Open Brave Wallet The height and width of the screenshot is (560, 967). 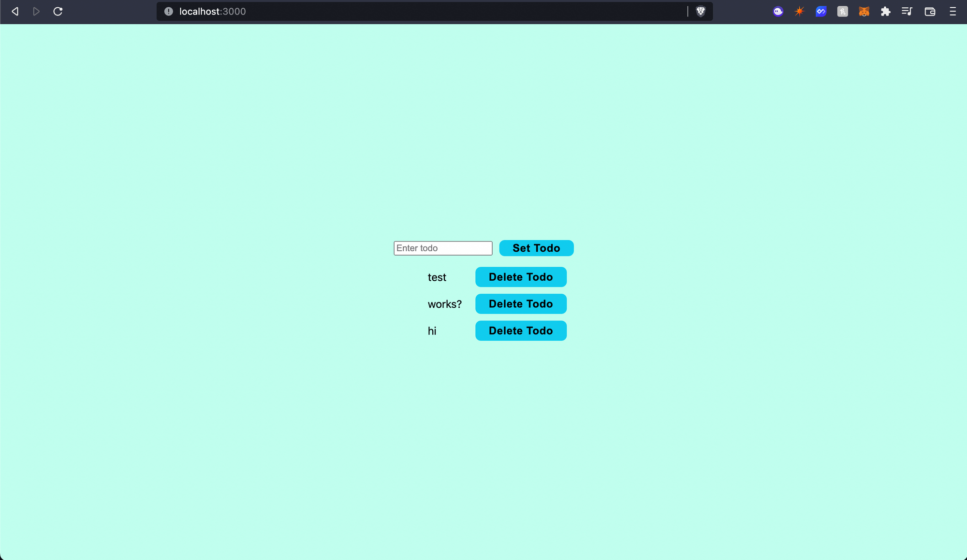coord(929,11)
